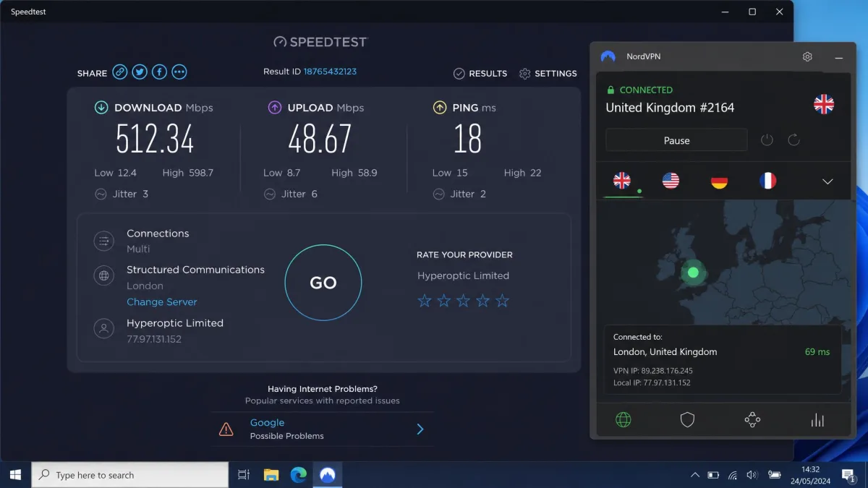Open NordVPN shield threat protection tab
Screen dimensions: 868x488
coord(687,420)
